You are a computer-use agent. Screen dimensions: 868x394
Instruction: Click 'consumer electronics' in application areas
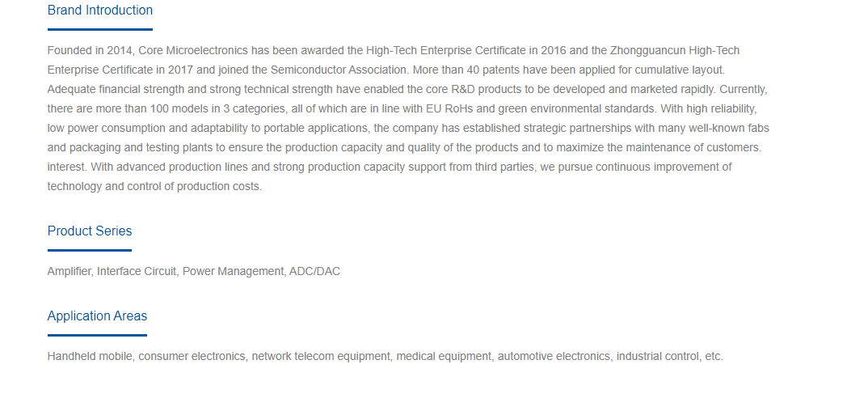coord(192,356)
